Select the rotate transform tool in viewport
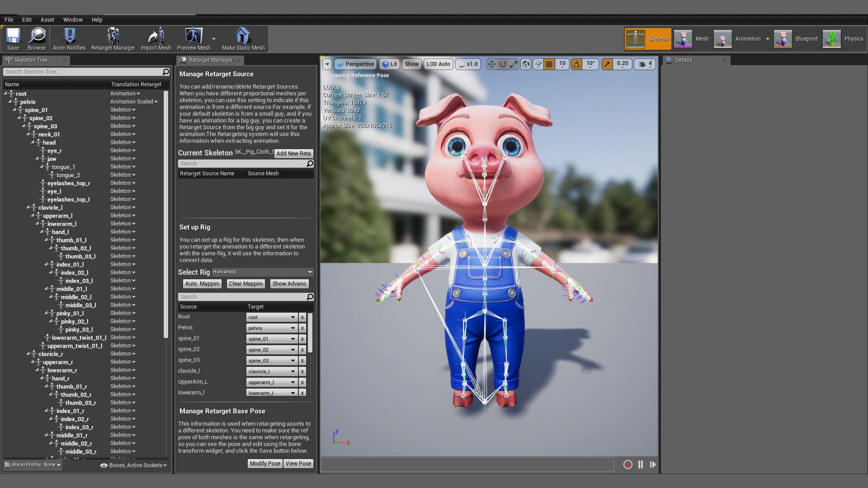Screen dimensions: 868x488 click(503, 64)
